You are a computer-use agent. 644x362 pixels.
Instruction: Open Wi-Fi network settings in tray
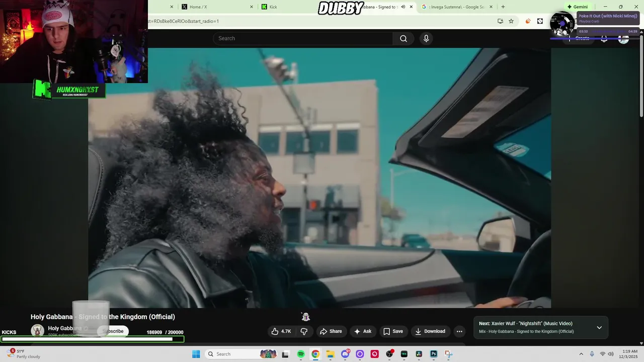[x=603, y=354]
